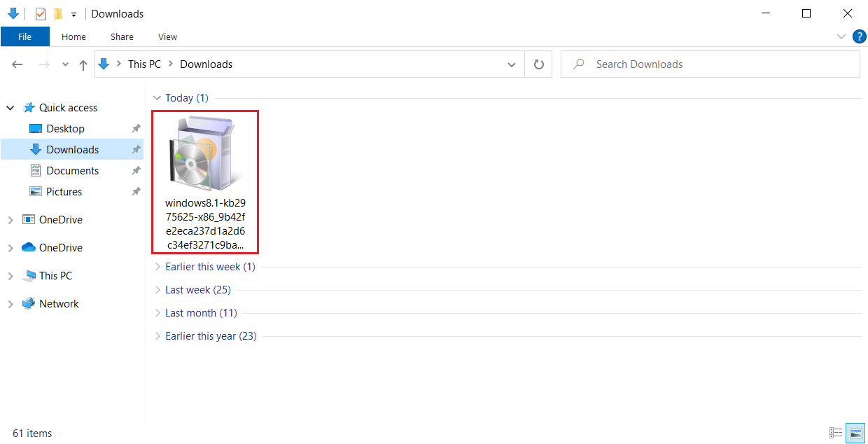Screen dimensions: 868x444
Task: Open the File menu
Action: coord(25,36)
